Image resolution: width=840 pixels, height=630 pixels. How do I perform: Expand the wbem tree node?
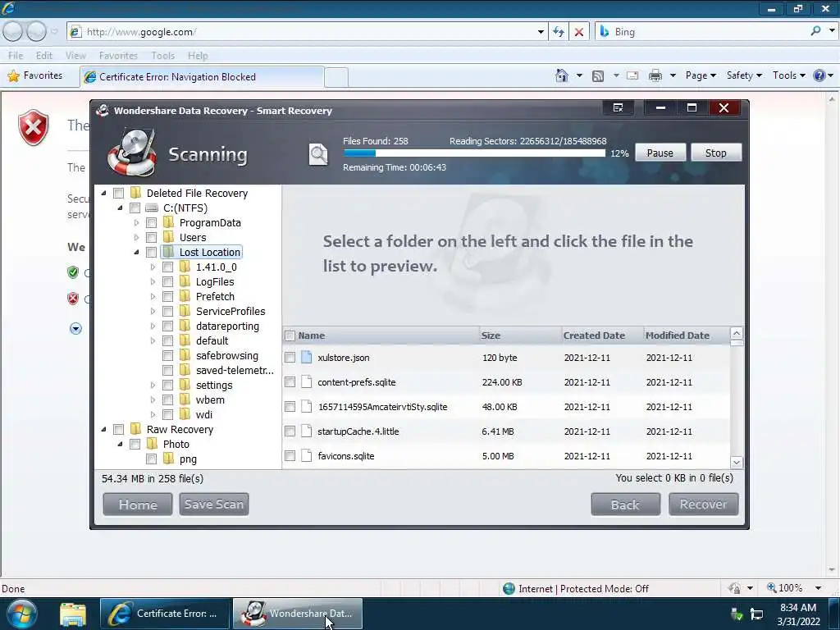coord(153,399)
